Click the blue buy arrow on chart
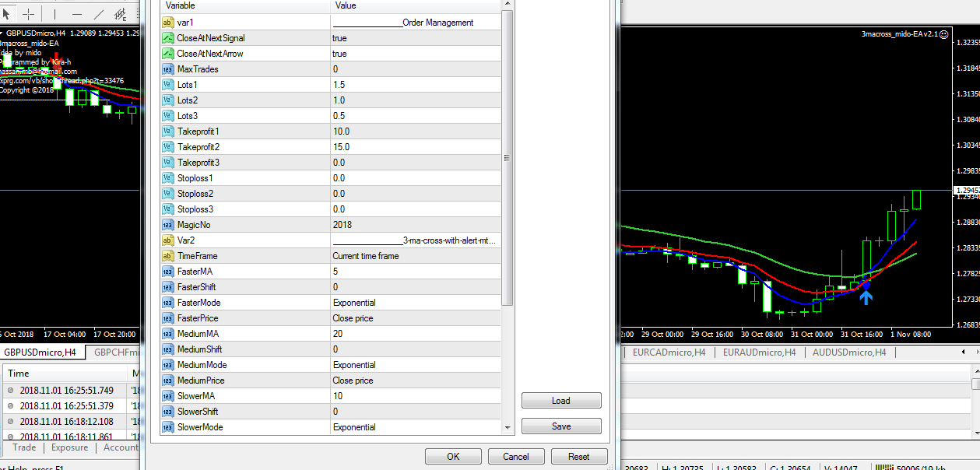The width and height of the screenshot is (980, 470). 866,296
